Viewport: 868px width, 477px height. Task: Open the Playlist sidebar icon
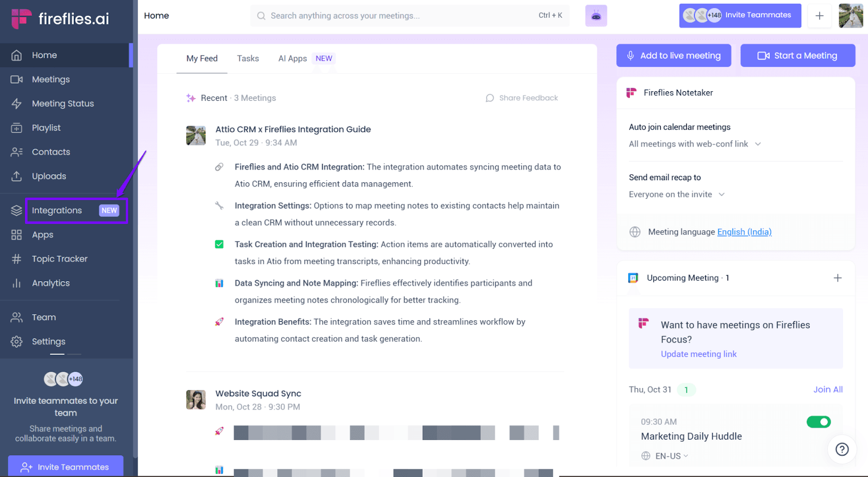coord(17,128)
